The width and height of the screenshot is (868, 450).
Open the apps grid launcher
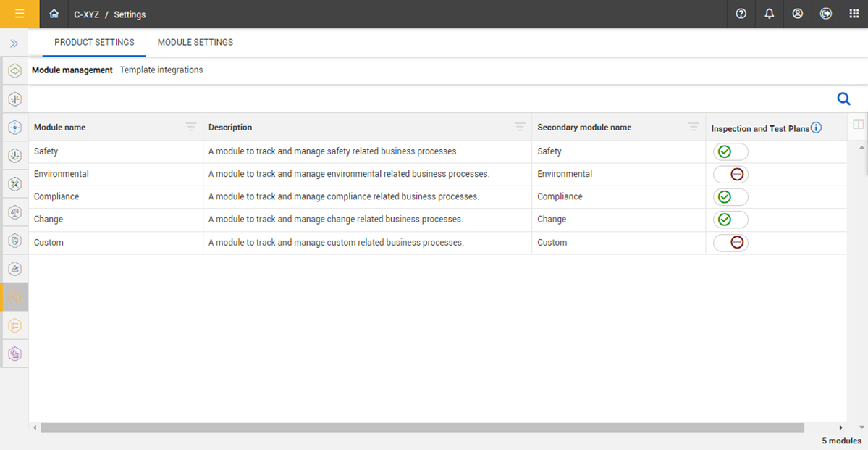tap(854, 14)
